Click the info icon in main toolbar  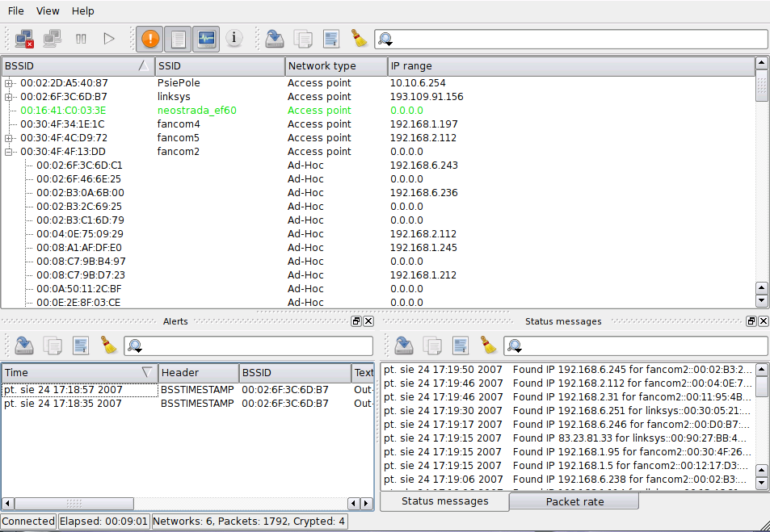(234, 38)
